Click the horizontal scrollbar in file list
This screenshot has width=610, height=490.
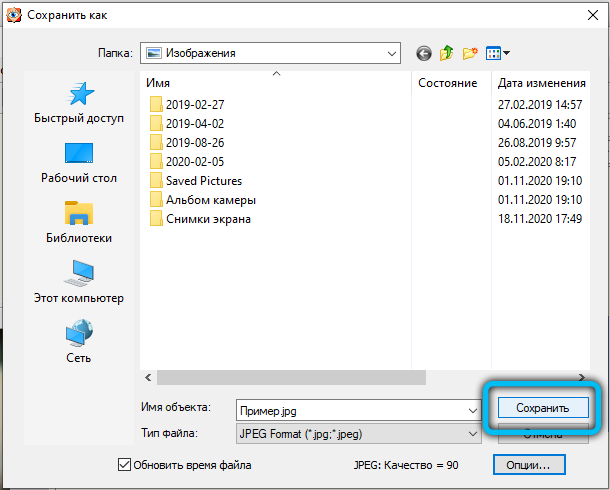pyautogui.click(x=280, y=377)
